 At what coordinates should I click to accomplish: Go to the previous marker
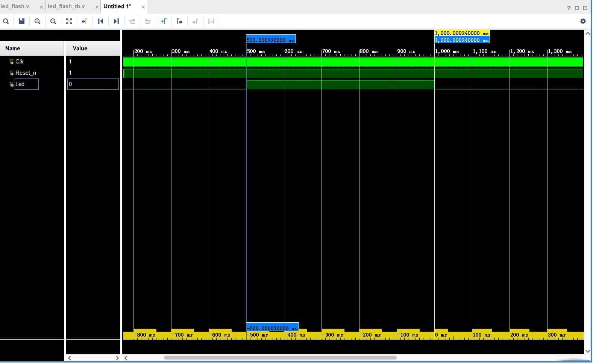click(179, 21)
